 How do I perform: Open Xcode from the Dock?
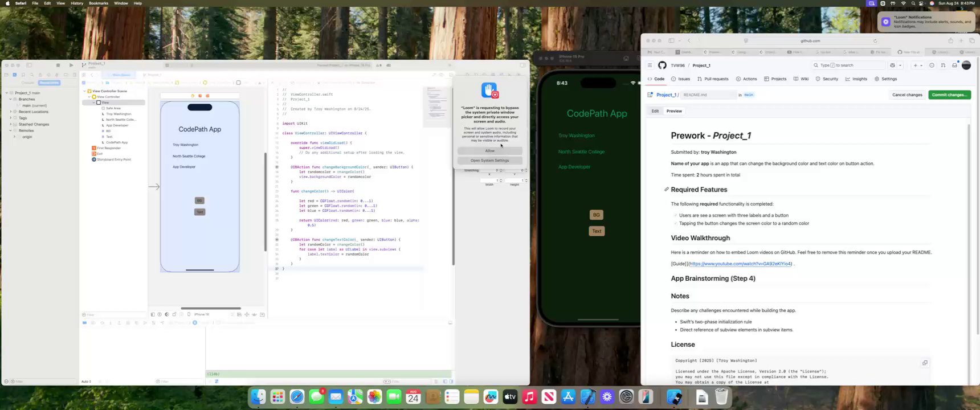[587, 397]
